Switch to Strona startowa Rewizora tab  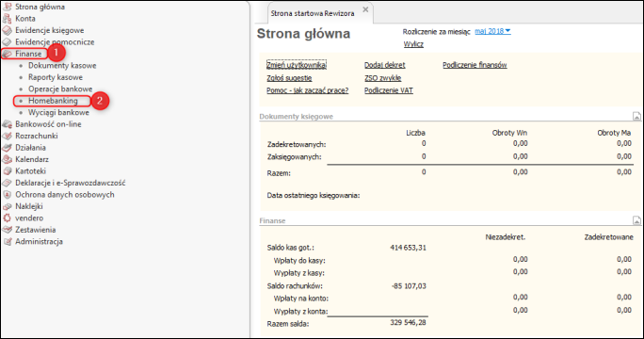(x=313, y=13)
